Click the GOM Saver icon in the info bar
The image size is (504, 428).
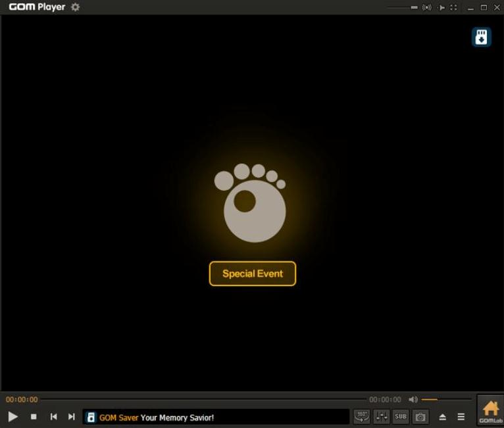point(91,417)
